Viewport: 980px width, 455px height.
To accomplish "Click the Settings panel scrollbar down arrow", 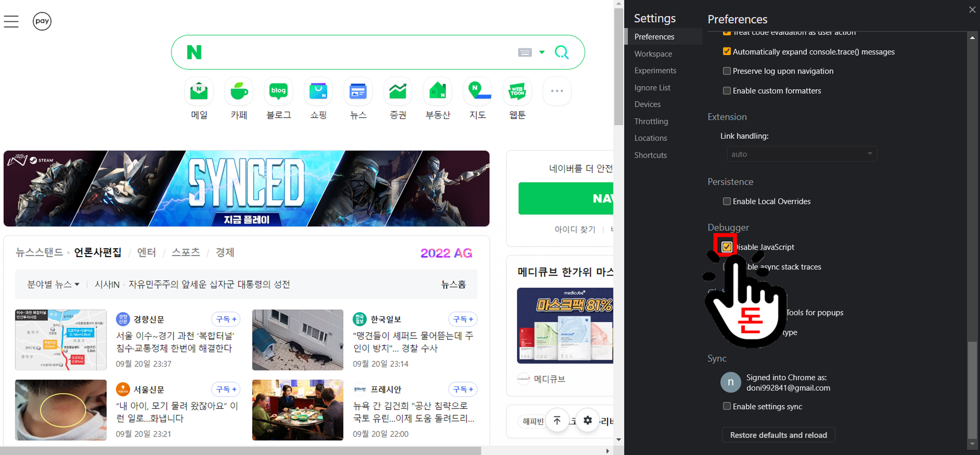I will (972, 444).
